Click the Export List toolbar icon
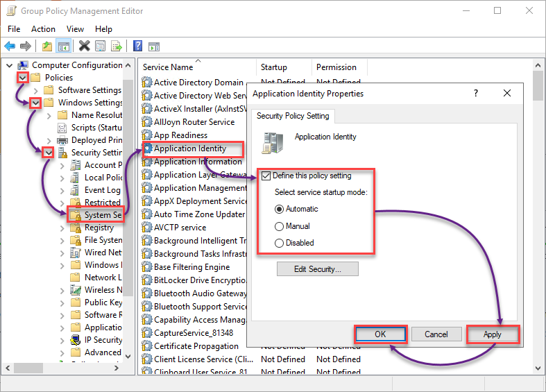 pos(117,46)
